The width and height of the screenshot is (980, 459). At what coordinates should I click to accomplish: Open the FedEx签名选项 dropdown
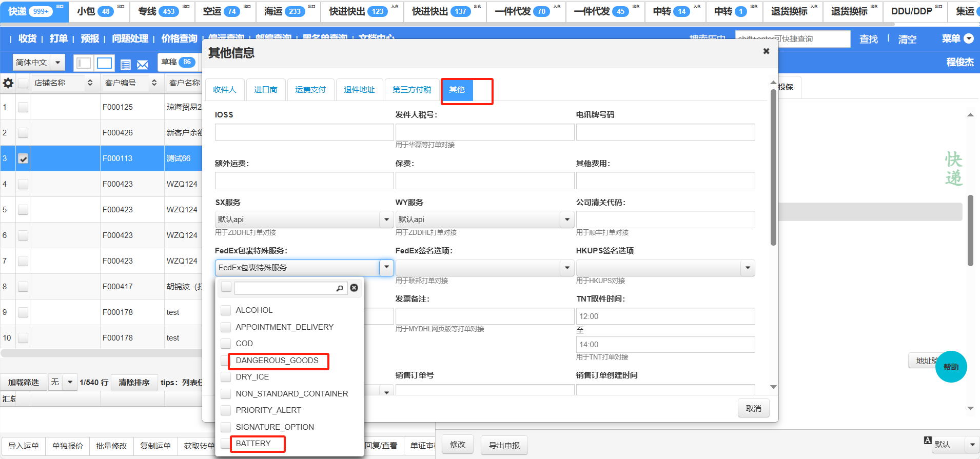(x=484, y=268)
